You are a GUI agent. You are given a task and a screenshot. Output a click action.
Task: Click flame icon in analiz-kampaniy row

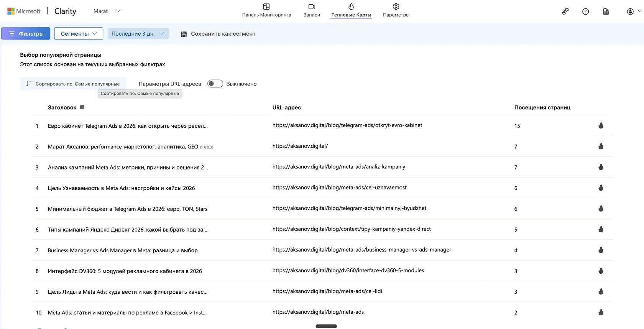(x=601, y=167)
